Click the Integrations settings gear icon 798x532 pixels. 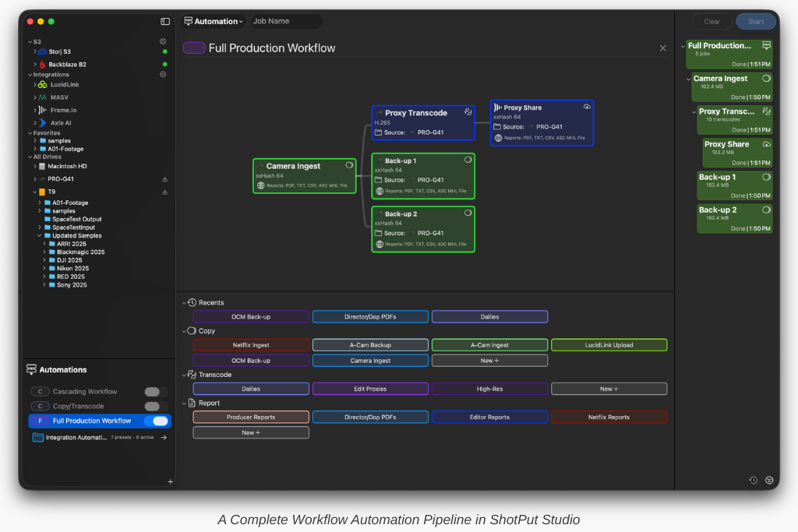tap(163, 75)
